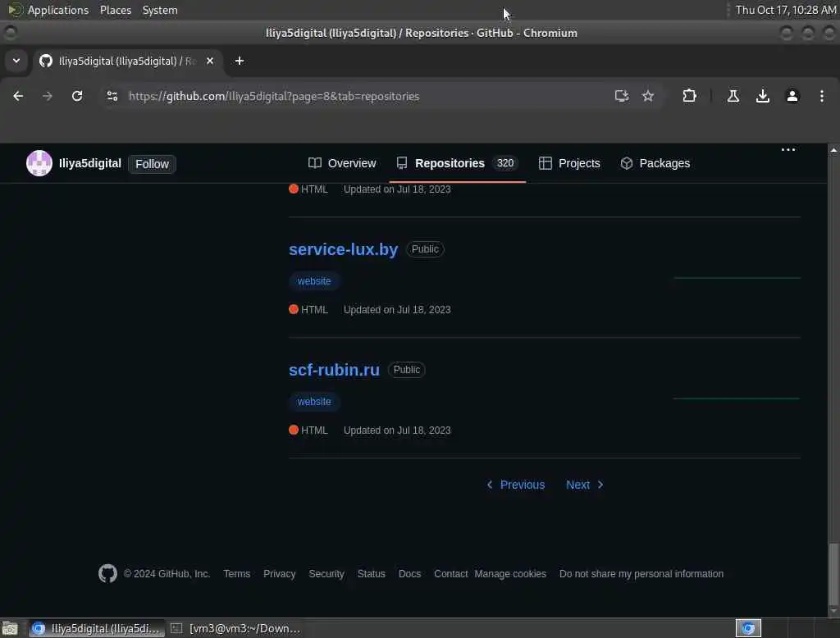
Task: Click the GitHub logo in footer
Action: click(107, 573)
